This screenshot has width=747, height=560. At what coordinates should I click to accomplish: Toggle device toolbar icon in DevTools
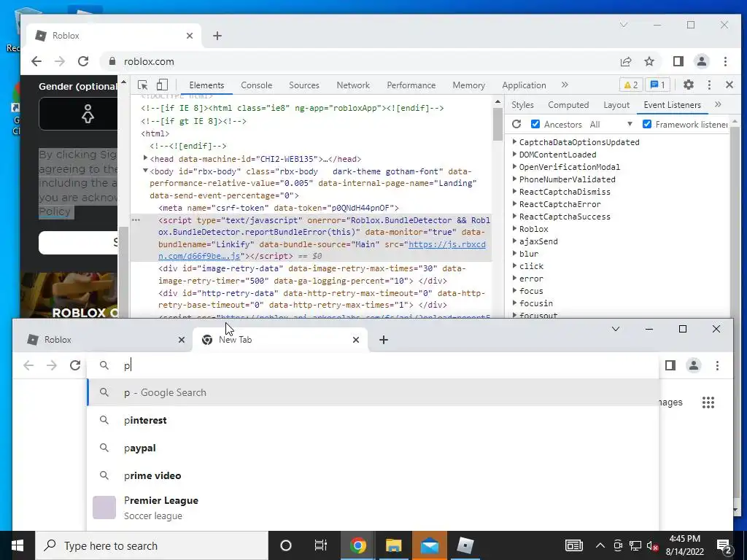[x=162, y=85]
